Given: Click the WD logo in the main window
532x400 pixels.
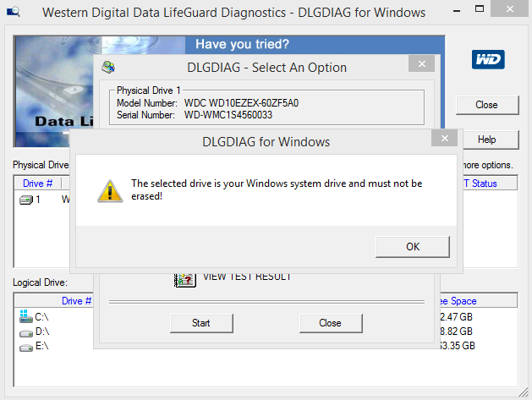Looking at the screenshot, I should [x=488, y=59].
